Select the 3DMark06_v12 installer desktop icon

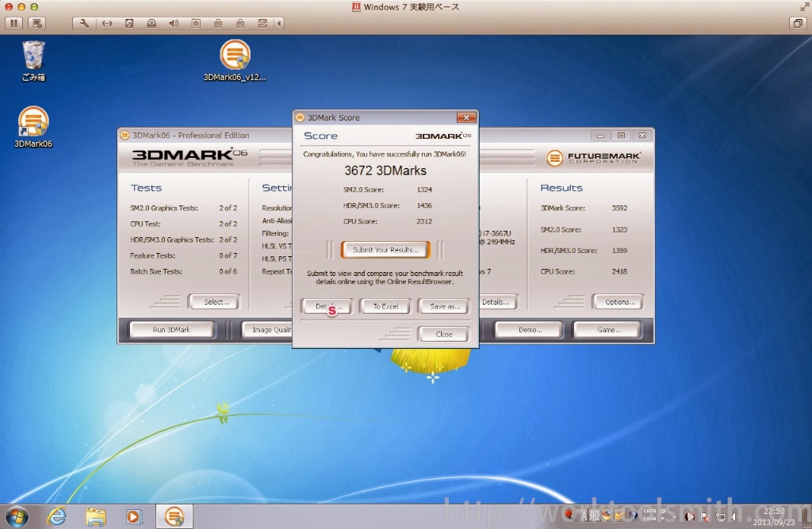[235, 60]
